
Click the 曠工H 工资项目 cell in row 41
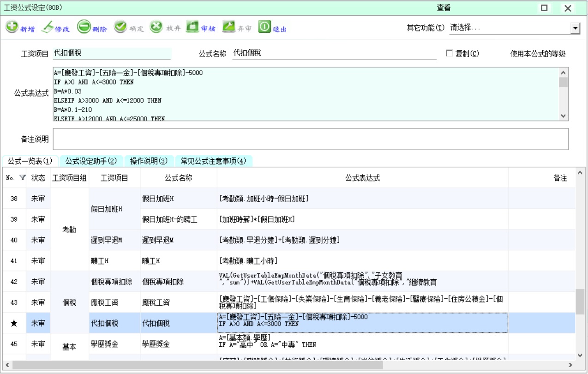[114, 261]
